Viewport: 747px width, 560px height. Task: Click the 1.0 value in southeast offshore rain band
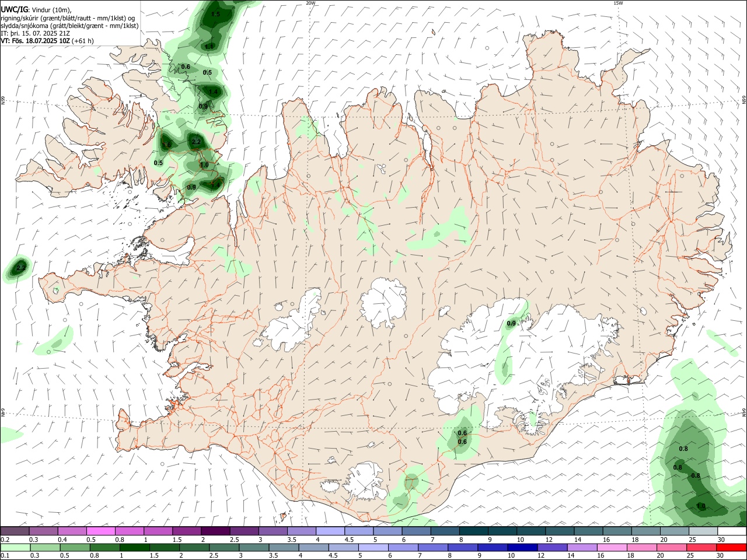pyautogui.click(x=701, y=506)
